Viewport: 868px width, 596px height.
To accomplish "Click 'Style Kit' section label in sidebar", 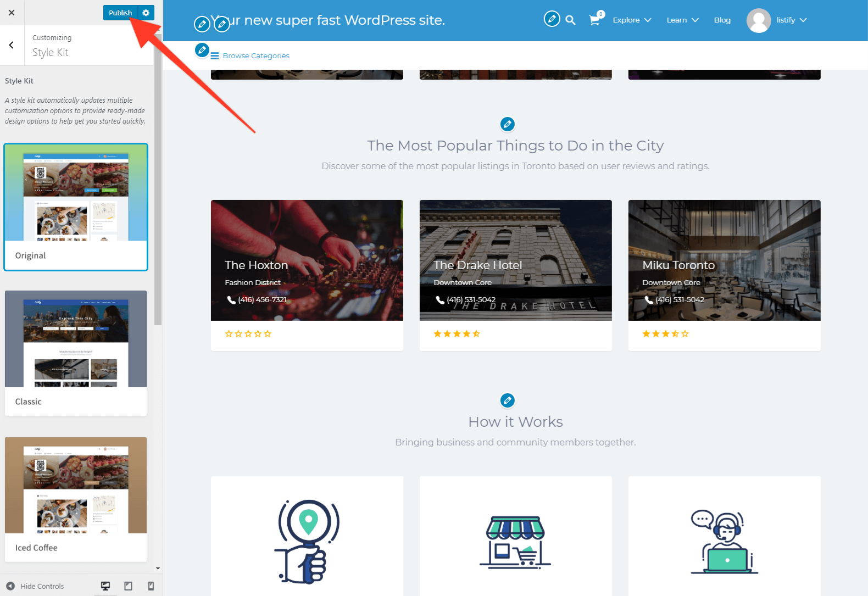I will [x=19, y=81].
